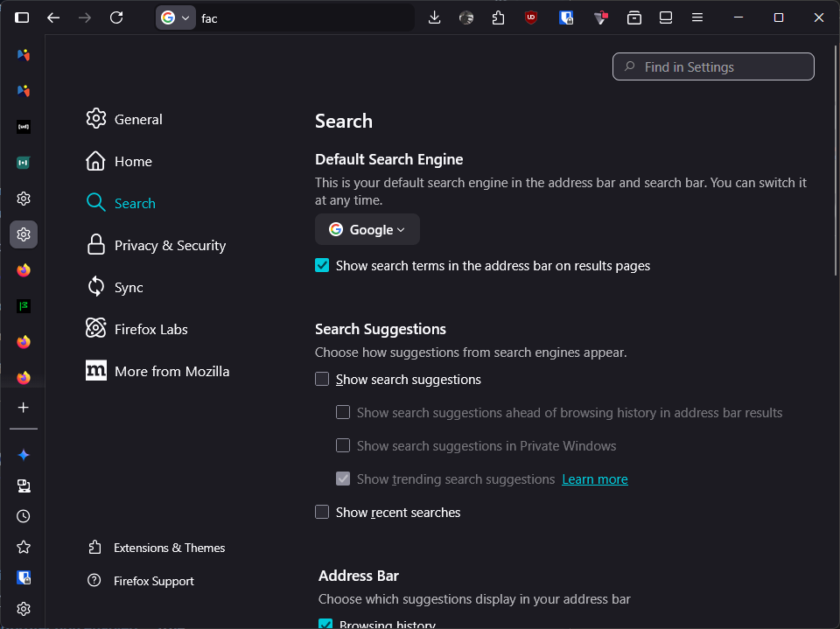Click the uBlock Origin shield icon

pyautogui.click(x=531, y=17)
